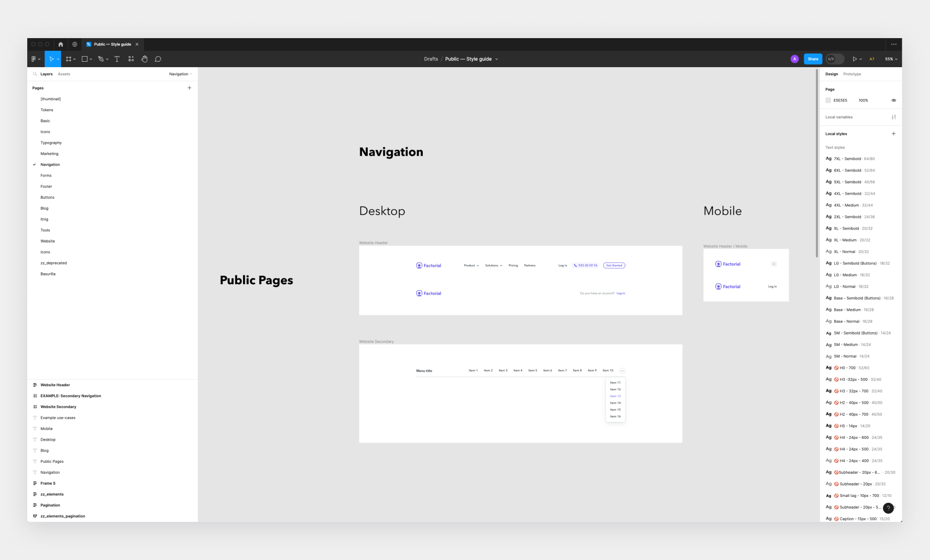The height and width of the screenshot is (560, 930).
Task: Open the Buttons page
Action: click(x=47, y=197)
